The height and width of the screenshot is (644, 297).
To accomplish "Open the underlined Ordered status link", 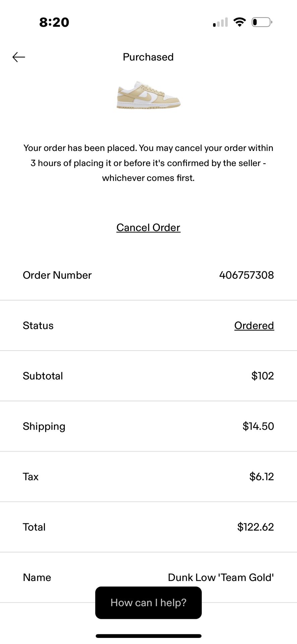I will pos(254,325).
